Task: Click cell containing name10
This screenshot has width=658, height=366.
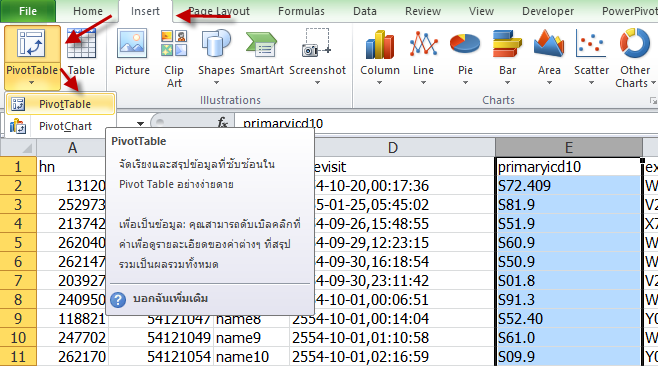Action: coord(251,357)
